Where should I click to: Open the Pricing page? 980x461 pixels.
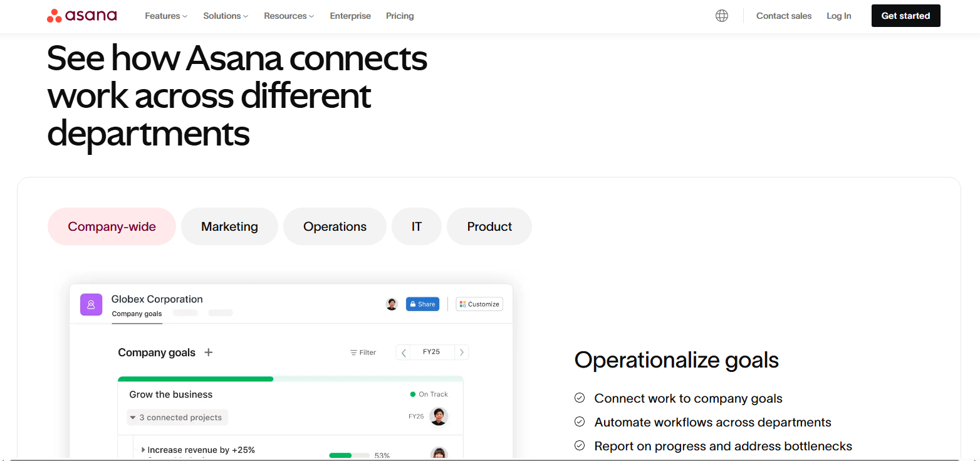[x=400, y=16]
